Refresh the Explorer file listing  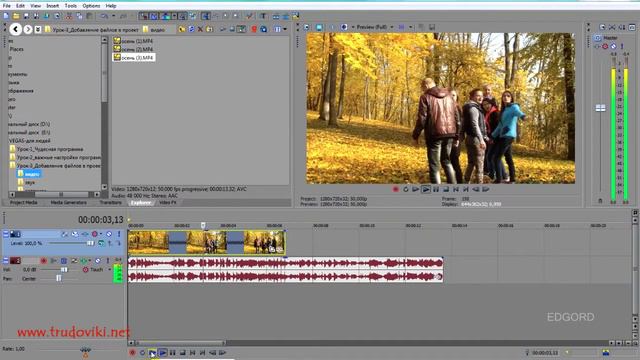point(191,29)
